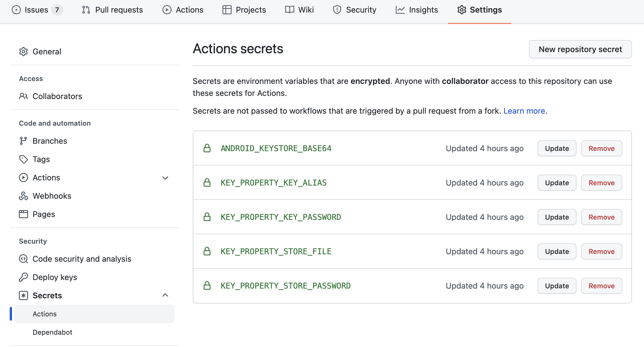
Task: Click the General gear icon in sidebar
Action: (23, 52)
